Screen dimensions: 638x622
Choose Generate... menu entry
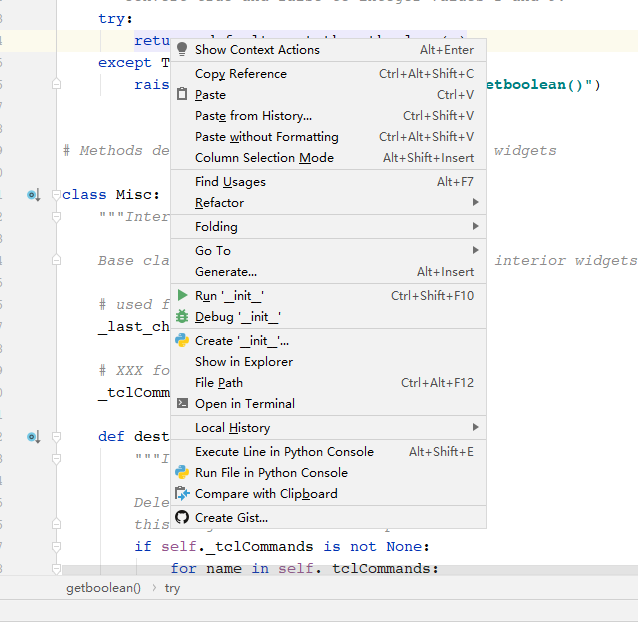coord(328,271)
